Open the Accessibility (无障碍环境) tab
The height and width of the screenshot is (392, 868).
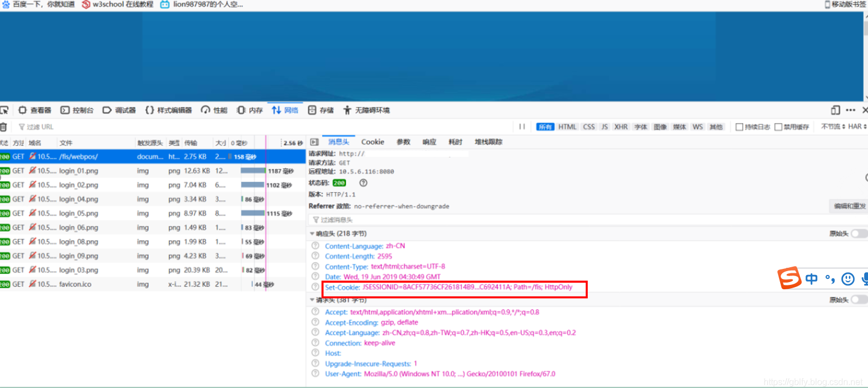pyautogui.click(x=366, y=110)
